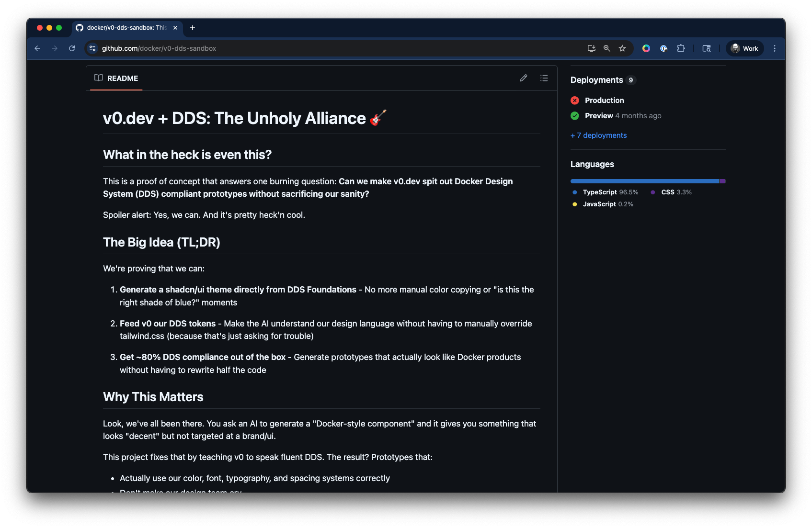Viewport: 812px width, 528px height.
Task: Click the colorful circle extension icon
Action: coord(646,48)
